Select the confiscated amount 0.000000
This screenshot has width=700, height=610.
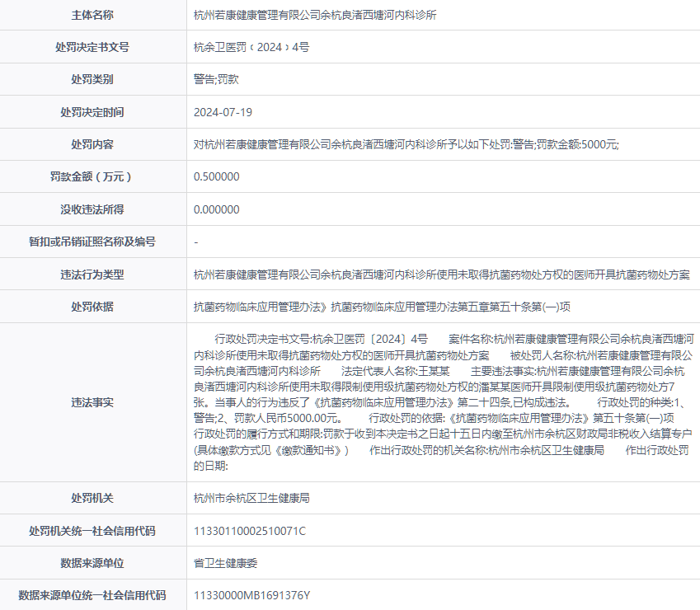(x=217, y=209)
